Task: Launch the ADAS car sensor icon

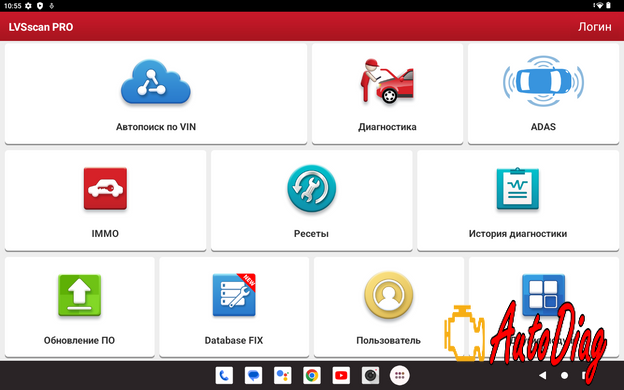Action: (543, 81)
